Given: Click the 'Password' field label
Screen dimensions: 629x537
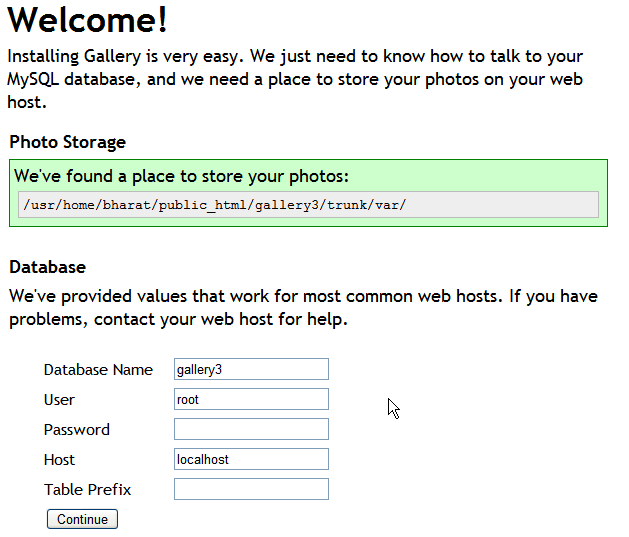Looking at the screenshot, I should pyautogui.click(x=77, y=430).
